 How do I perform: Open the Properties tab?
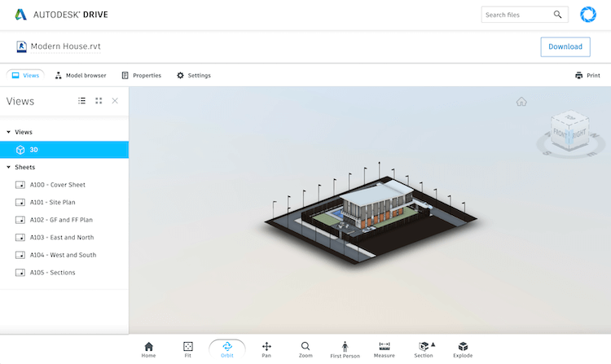(142, 76)
